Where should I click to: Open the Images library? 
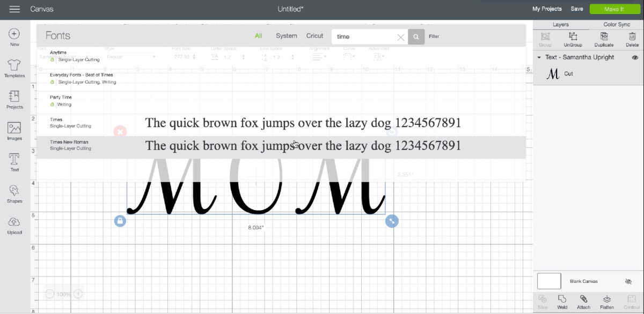[x=14, y=131]
